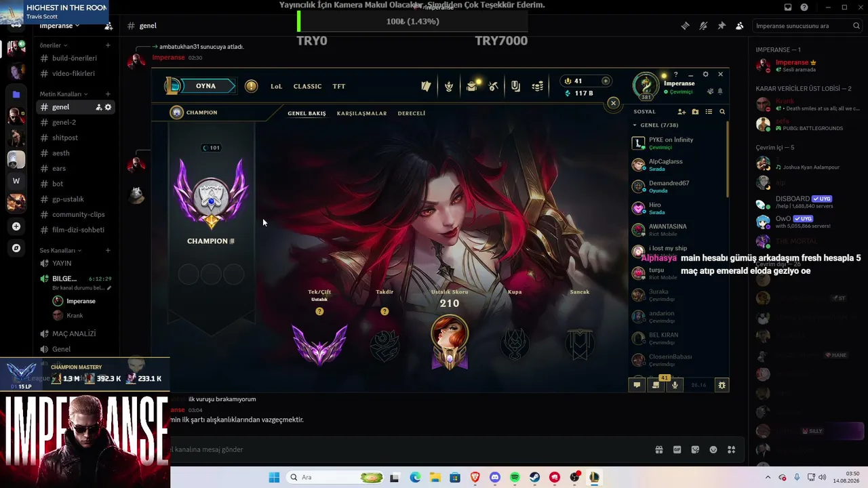Screen dimensions: 868x488
Task: Select friend AlpCaglarss in the list
Action: [678, 165]
